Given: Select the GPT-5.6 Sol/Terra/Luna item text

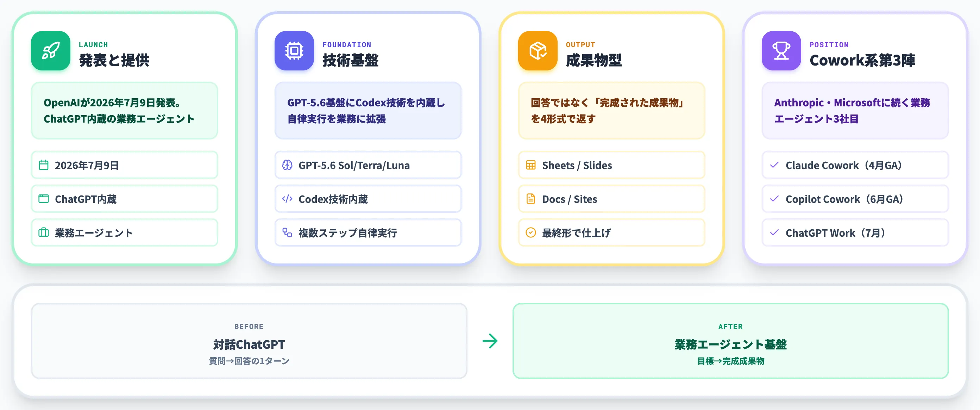Looking at the screenshot, I should coord(354,166).
